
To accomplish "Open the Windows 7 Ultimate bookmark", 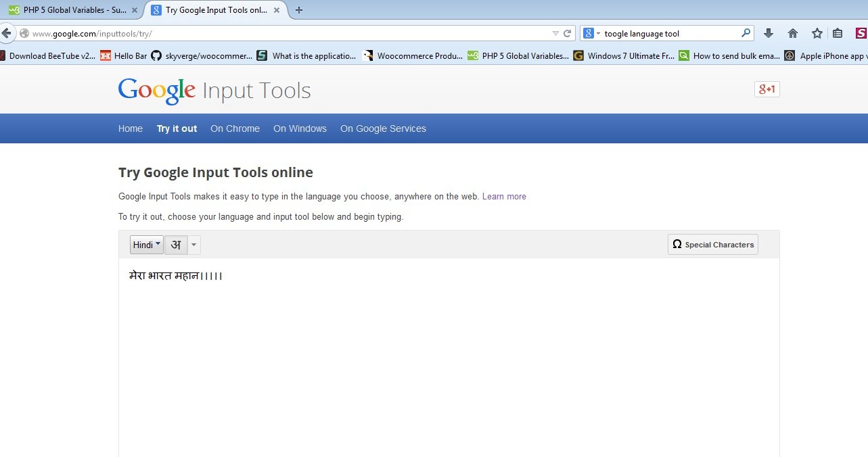I will coord(624,56).
